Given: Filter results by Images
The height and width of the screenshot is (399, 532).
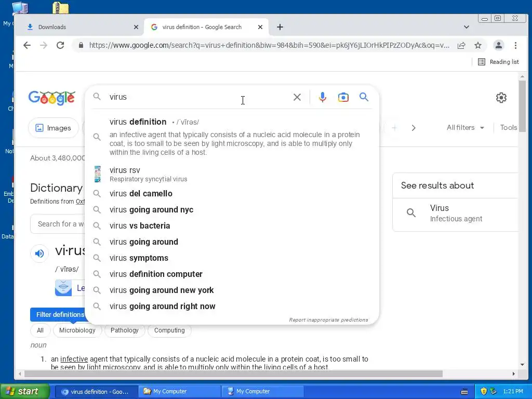Looking at the screenshot, I should pyautogui.click(x=54, y=128).
